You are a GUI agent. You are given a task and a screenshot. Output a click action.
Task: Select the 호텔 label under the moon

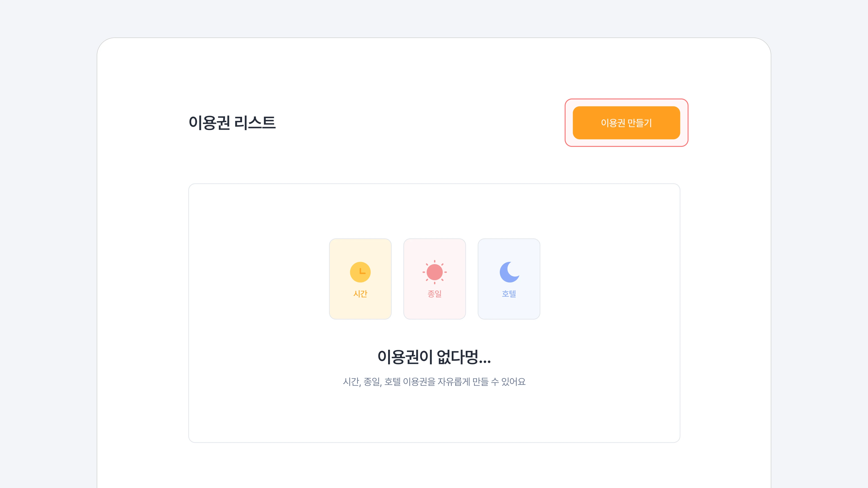click(x=509, y=294)
